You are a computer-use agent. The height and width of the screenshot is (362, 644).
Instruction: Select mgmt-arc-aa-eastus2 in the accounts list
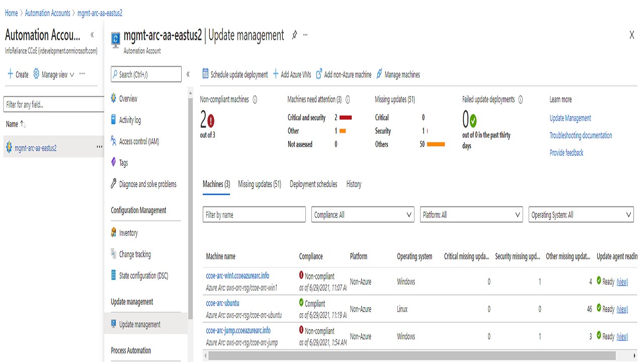point(35,148)
